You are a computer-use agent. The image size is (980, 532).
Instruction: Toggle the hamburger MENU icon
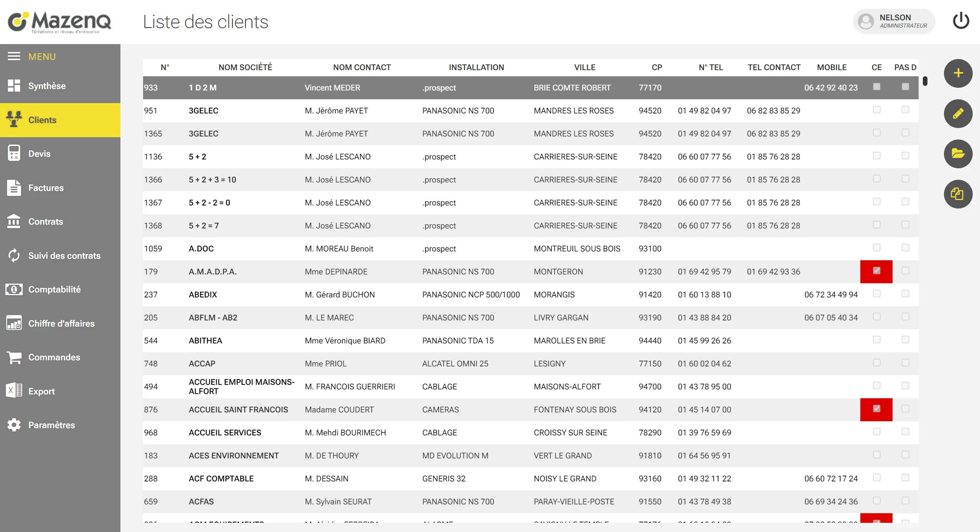click(x=14, y=56)
